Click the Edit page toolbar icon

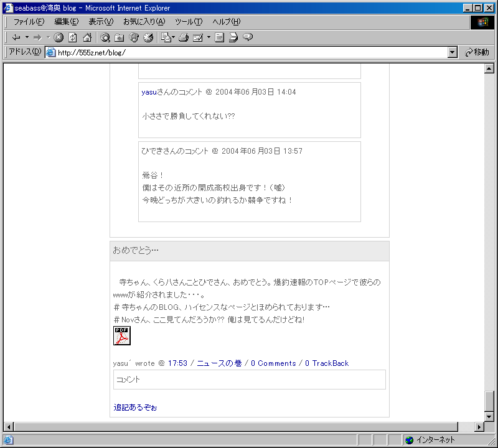coord(198,37)
